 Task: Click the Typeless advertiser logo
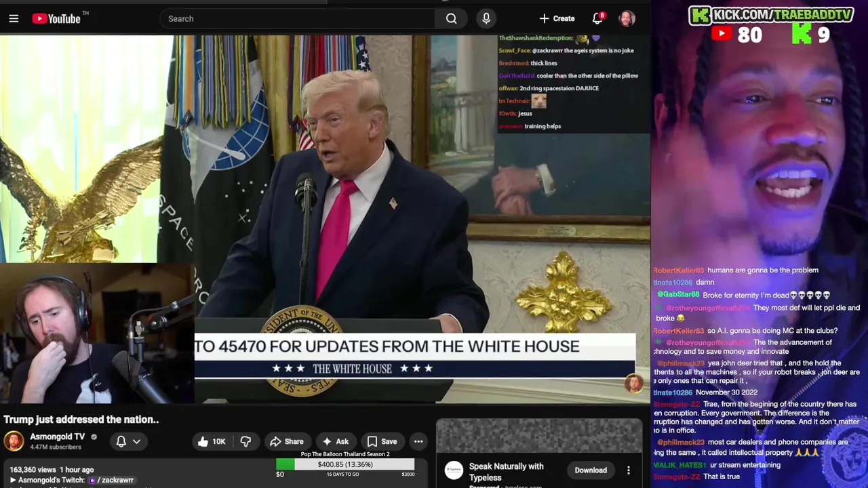[454, 470]
